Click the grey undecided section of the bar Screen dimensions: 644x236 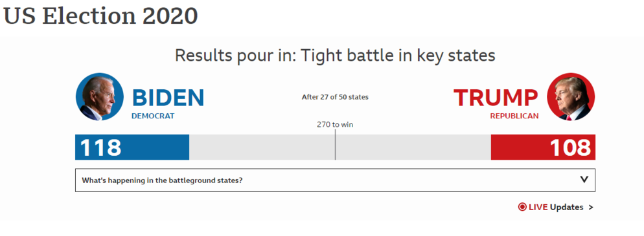(x=340, y=147)
